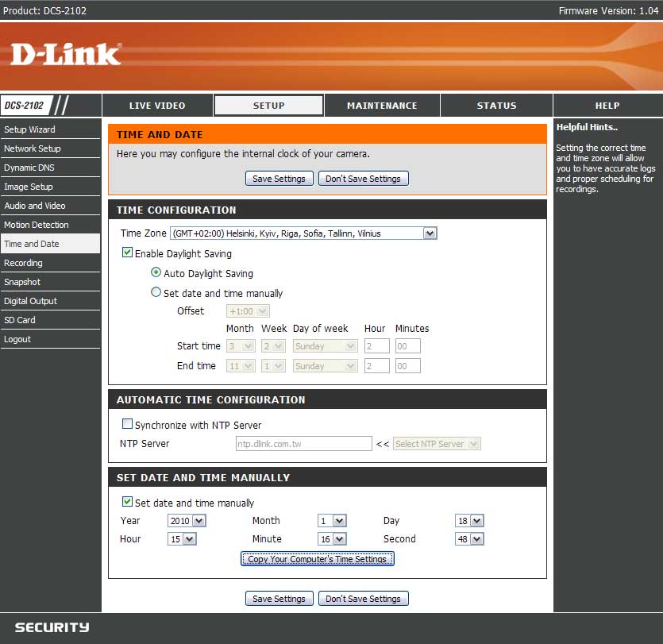Open Setup Wizard in sidebar
Screen dimensions: 663x644
(x=29, y=129)
